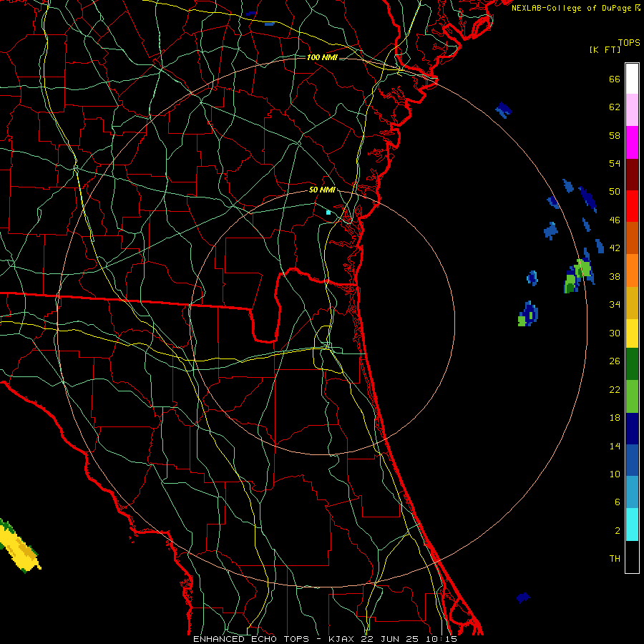Click the 54 legend value
The width and height of the screenshot is (644, 644).
[x=615, y=163]
